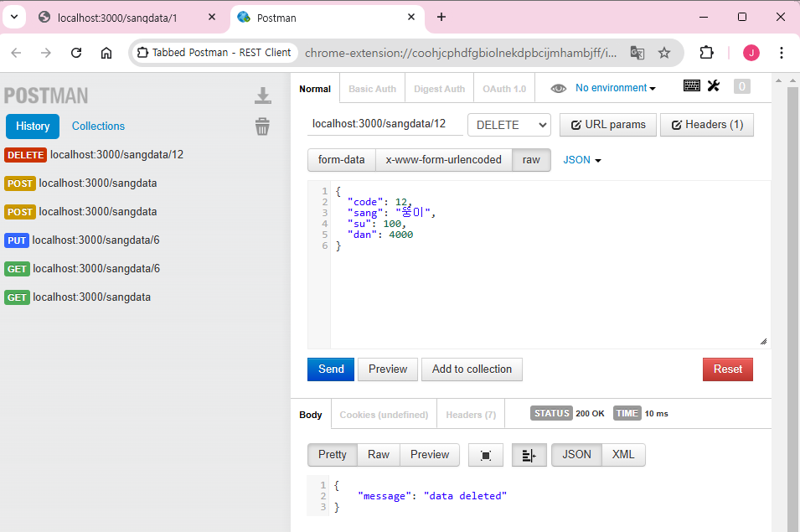Open tab search chevron

pos(14,17)
